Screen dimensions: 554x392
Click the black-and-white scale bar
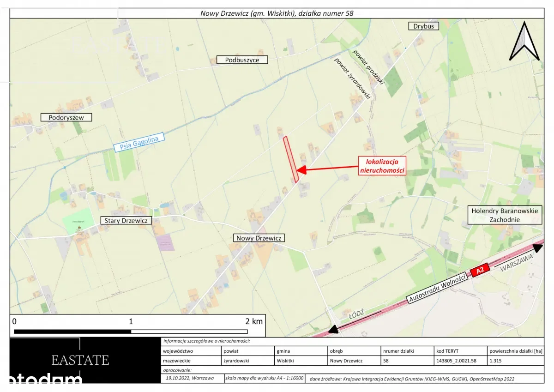[131, 331]
